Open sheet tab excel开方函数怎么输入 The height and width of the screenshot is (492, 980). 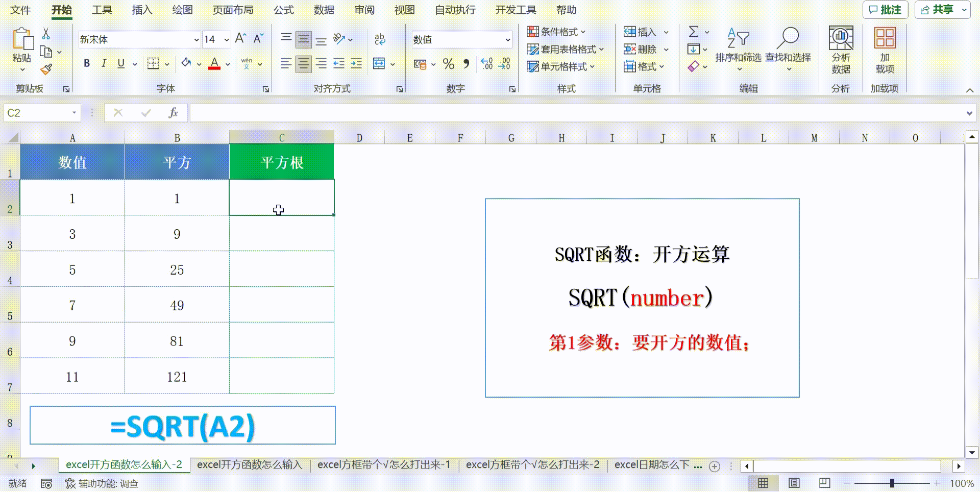[250, 465]
